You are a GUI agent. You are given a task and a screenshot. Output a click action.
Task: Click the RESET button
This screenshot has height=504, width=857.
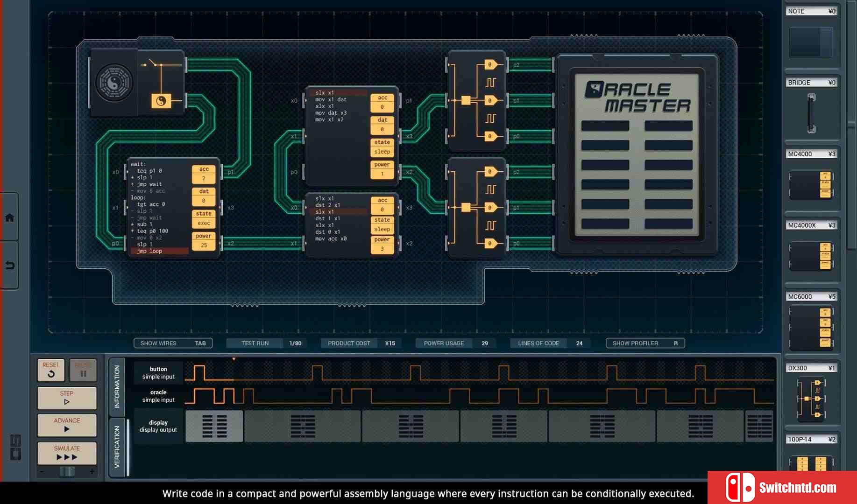pyautogui.click(x=51, y=370)
